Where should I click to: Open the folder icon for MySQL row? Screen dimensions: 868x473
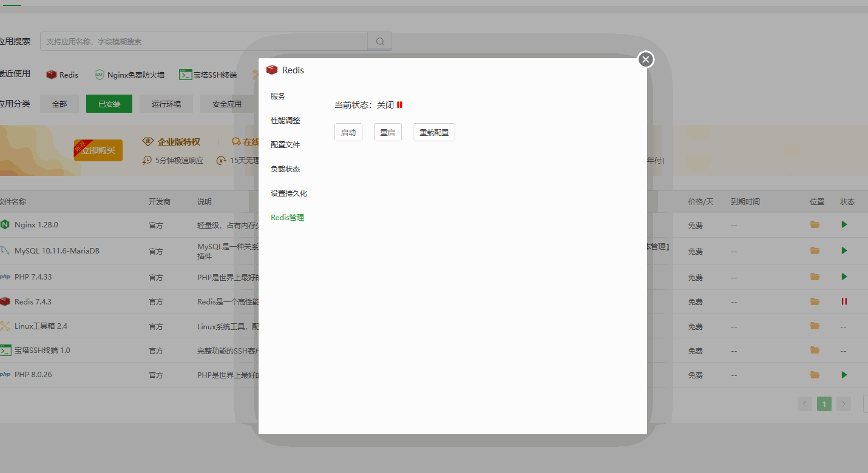click(815, 250)
